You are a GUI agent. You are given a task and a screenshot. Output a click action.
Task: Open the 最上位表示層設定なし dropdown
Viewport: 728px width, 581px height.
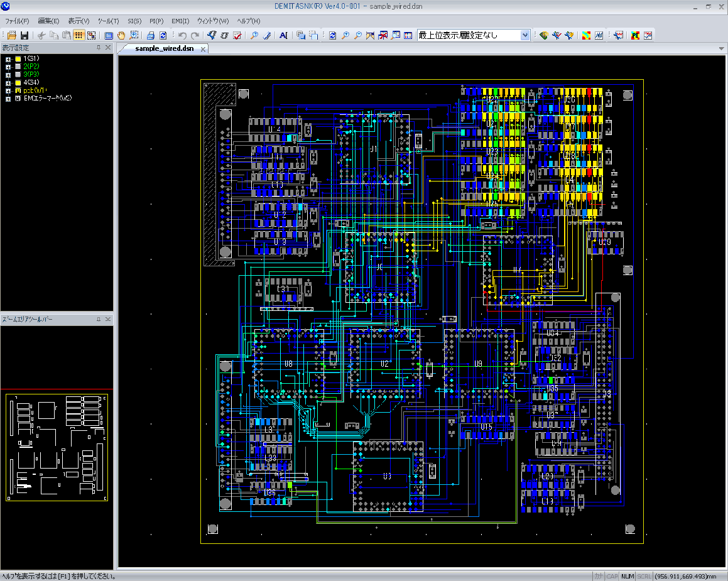pos(525,35)
